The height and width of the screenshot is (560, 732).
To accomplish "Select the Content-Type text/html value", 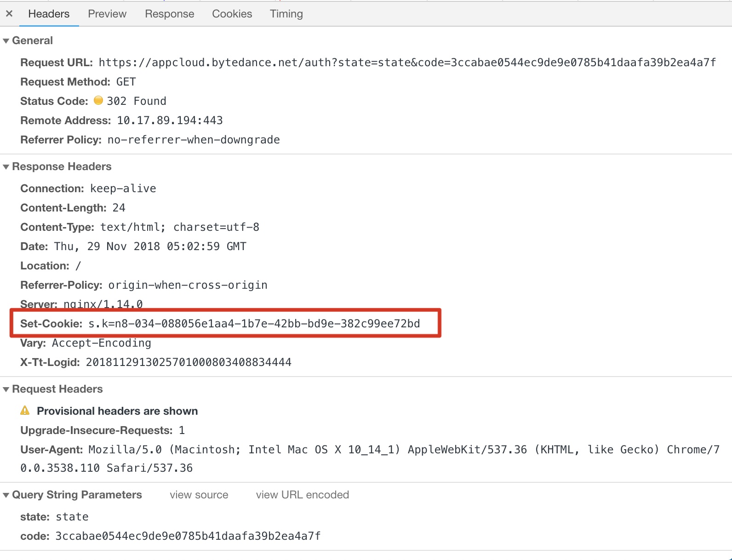I will pyautogui.click(x=180, y=227).
